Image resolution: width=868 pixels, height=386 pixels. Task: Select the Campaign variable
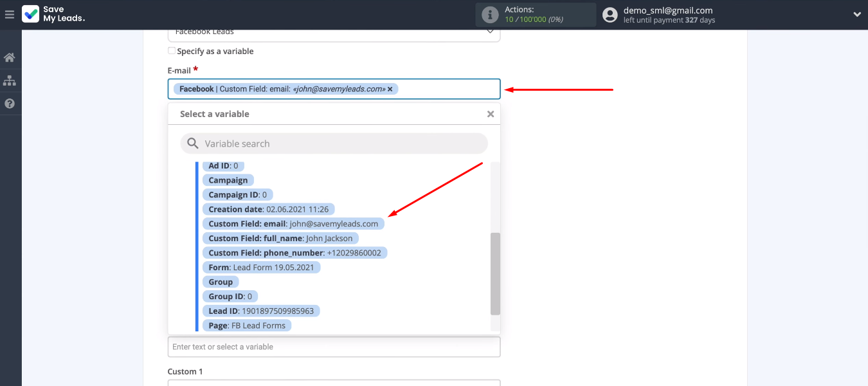point(228,180)
